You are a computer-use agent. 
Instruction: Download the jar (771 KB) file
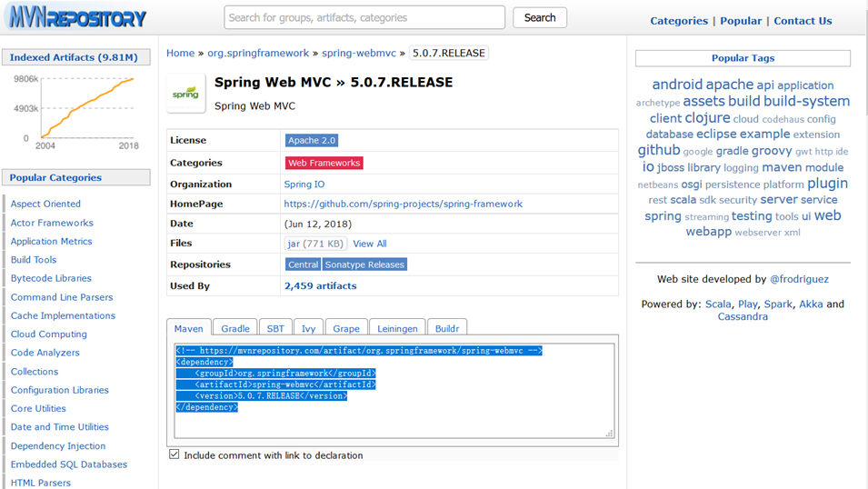point(315,244)
